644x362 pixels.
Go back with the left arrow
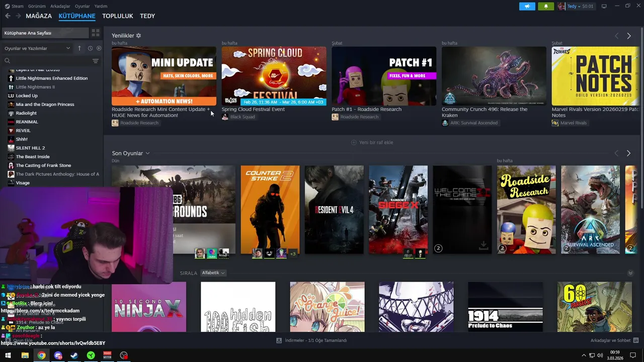coord(8,16)
